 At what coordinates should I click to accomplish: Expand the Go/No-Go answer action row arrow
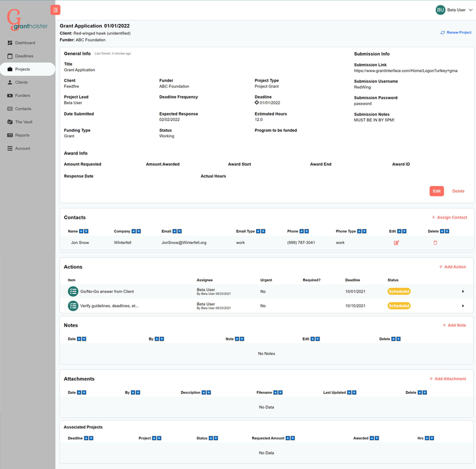click(x=463, y=291)
